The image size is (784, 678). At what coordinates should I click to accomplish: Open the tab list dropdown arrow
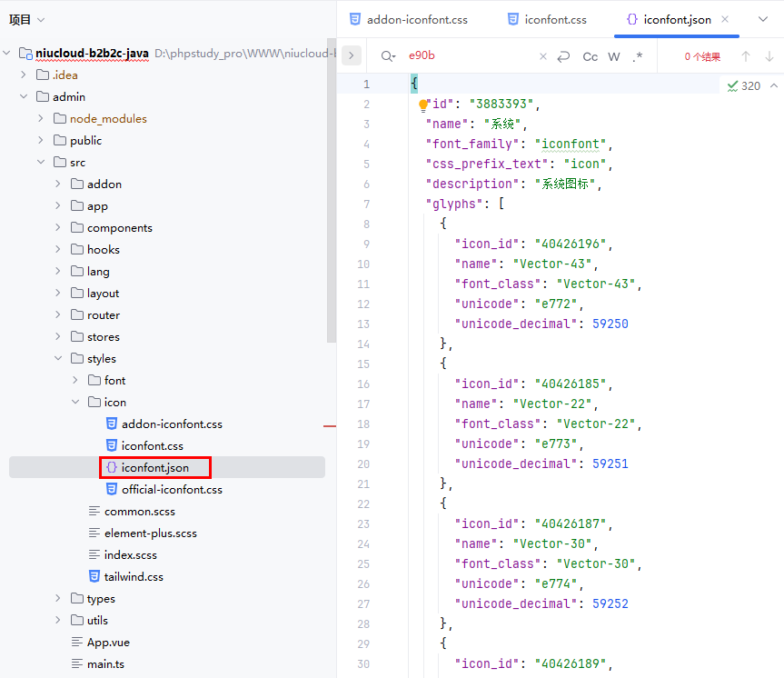pyautogui.click(x=762, y=19)
